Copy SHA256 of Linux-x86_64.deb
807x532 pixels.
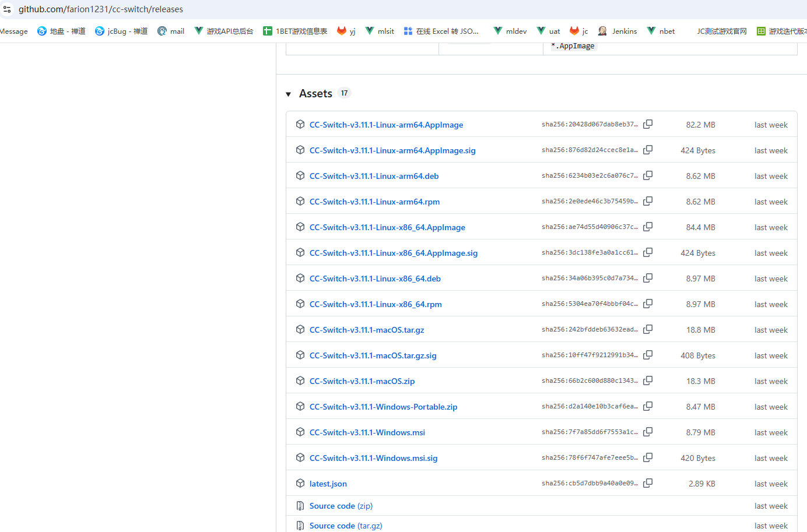tap(648, 278)
